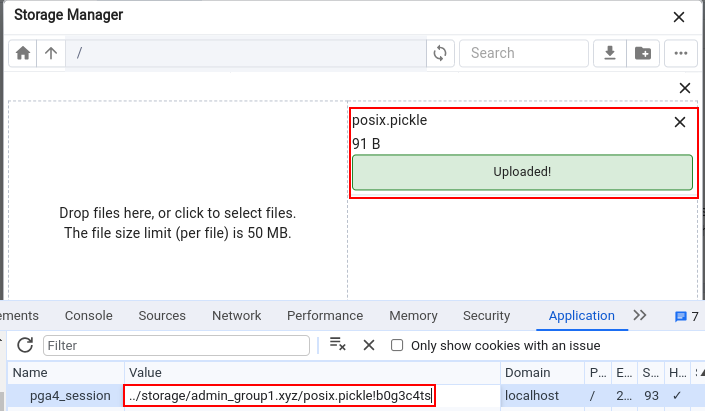Click the download file icon
This screenshot has width=705, height=411.
click(x=610, y=53)
